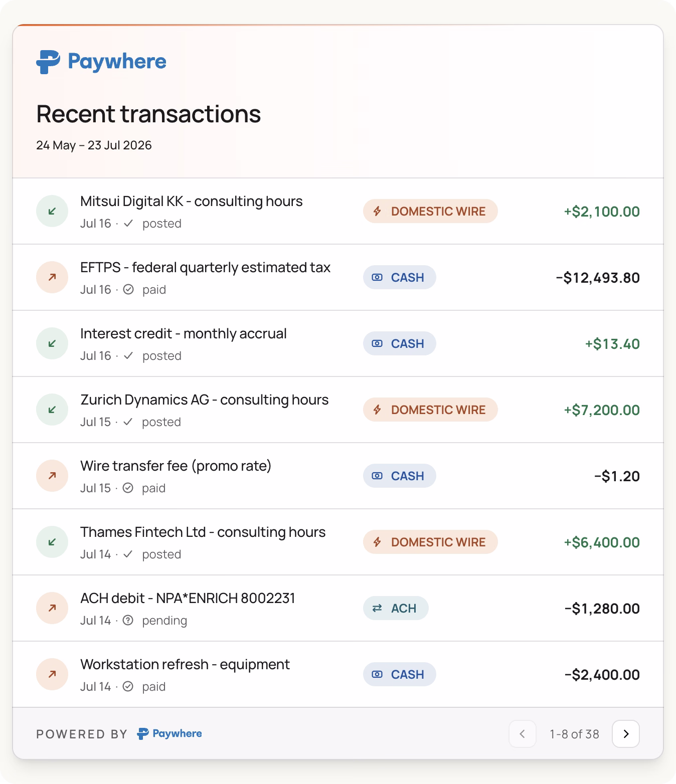Click the Cash badge for EFTPS tax payment
This screenshot has height=784, width=676.
point(400,277)
